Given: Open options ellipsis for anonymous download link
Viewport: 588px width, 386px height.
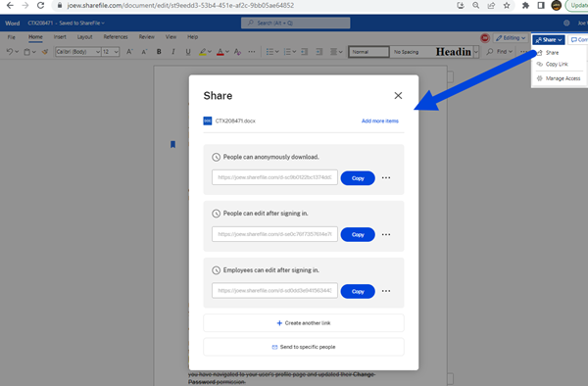Looking at the screenshot, I should (386, 178).
